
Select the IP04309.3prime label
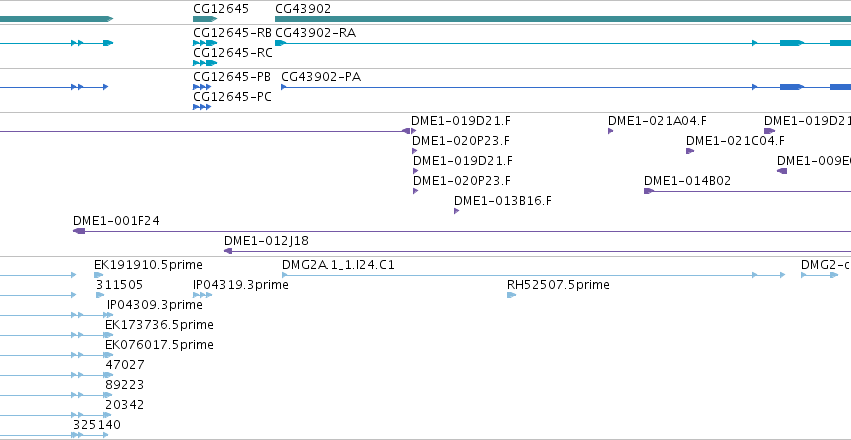pyautogui.click(x=155, y=305)
